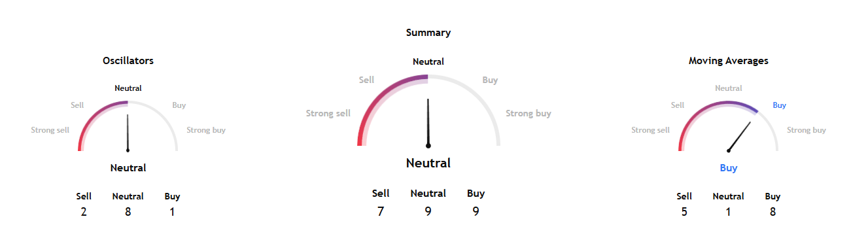
Task: Select the blue Buy label on Moving Averages gauge
Action: pos(779,105)
